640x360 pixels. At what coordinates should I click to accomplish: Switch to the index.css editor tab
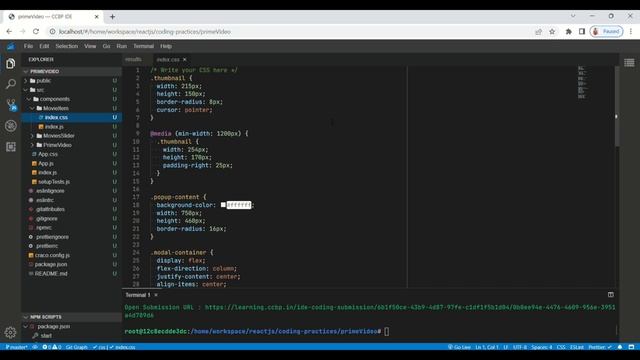(168, 60)
